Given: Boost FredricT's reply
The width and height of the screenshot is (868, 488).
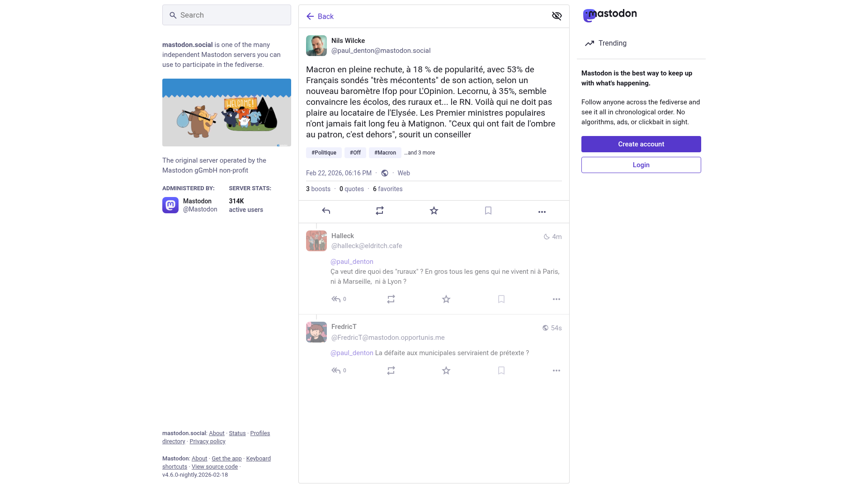Looking at the screenshot, I should 391,371.
